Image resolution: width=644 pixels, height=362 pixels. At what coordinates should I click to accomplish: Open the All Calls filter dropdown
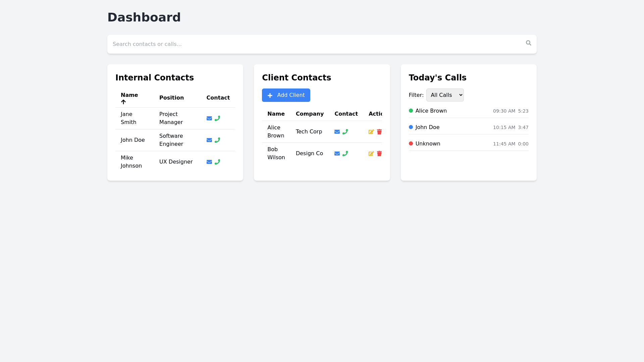pyautogui.click(x=445, y=95)
